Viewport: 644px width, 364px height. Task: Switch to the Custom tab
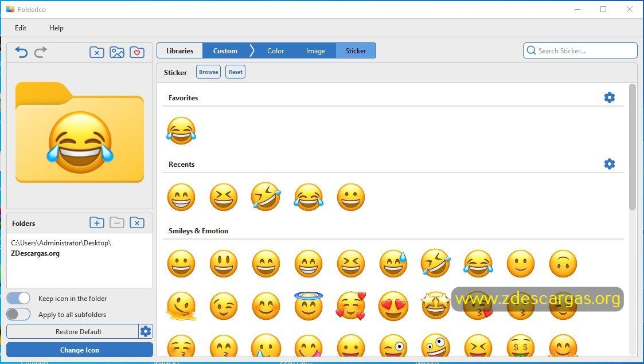tap(225, 50)
